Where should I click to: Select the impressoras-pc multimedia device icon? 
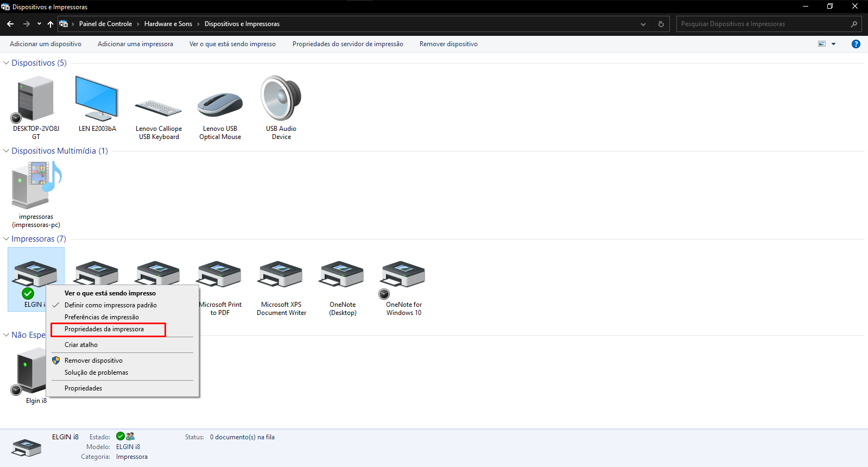coord(36,187)
